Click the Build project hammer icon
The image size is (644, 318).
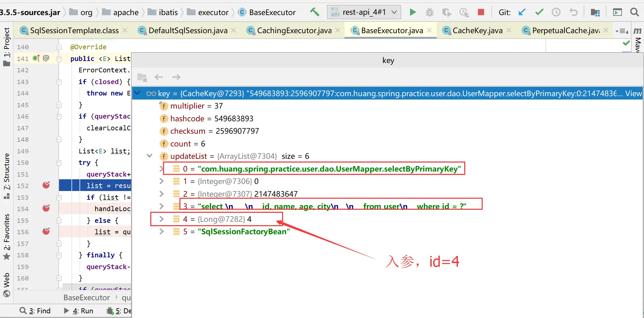click(x=314, y=12)
